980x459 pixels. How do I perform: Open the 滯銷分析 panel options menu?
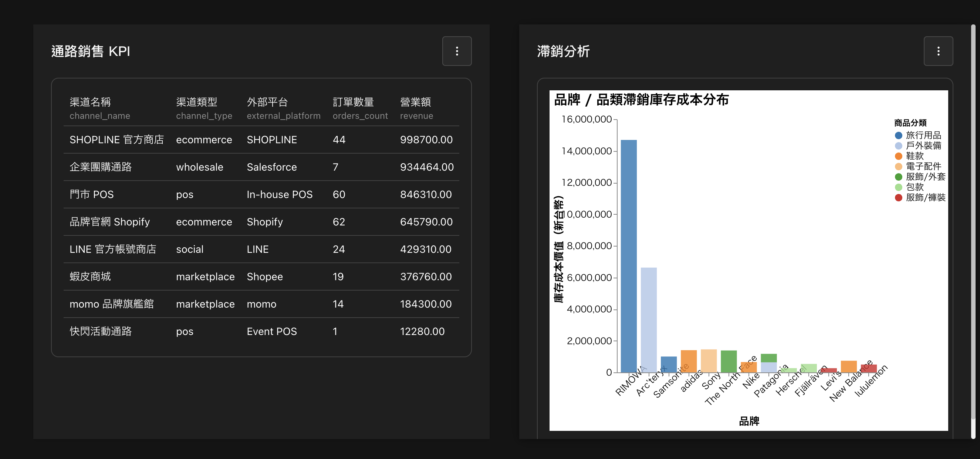pyautogui.click(x=938, y=51)
